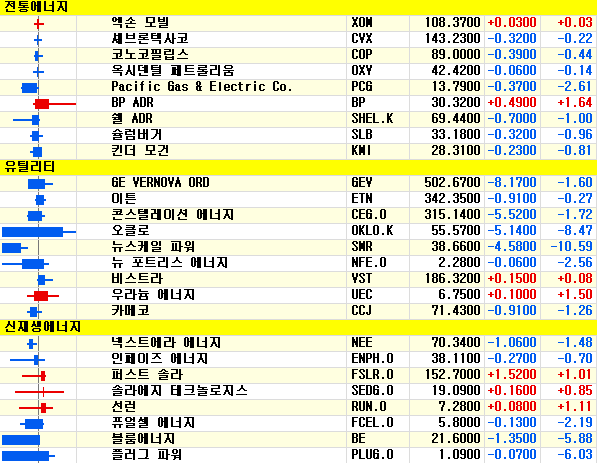Click OKLO.K change percent -8.47
Image resolution: width=597 pixels, height=463 pixels.
[x=575, y=231]
